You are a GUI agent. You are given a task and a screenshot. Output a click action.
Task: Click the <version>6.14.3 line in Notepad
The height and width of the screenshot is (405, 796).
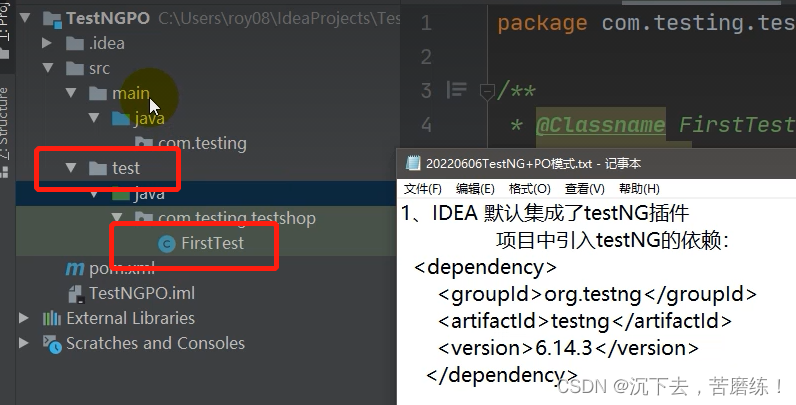(x=568, y=348)
